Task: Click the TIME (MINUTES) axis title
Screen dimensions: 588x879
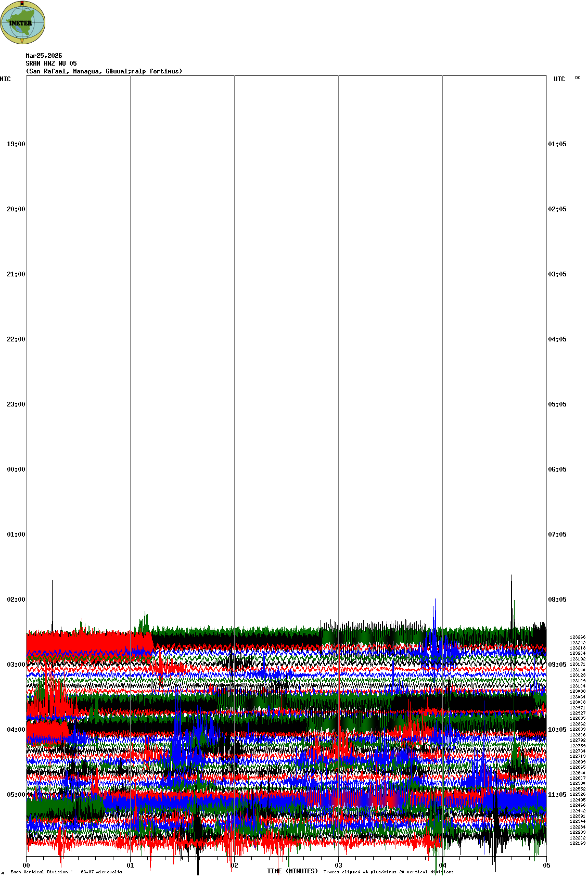Action: pos(292,871)
